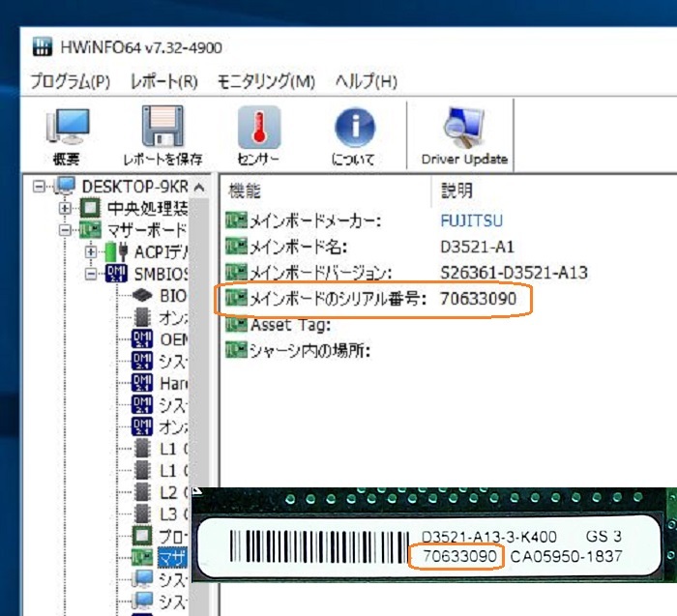Click the S26361-D3521-A13 value
The image size is (677, 616).
coord(515,273)
